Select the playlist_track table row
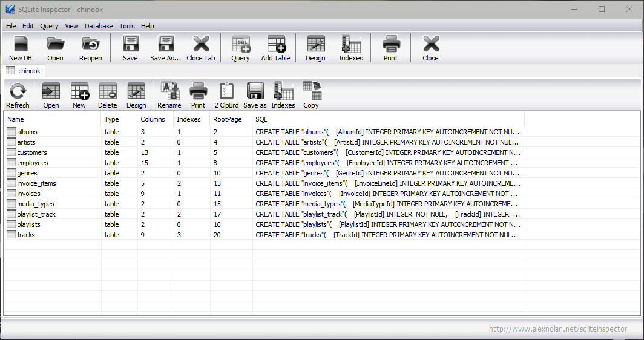The image size is (644, 340). 36,214
